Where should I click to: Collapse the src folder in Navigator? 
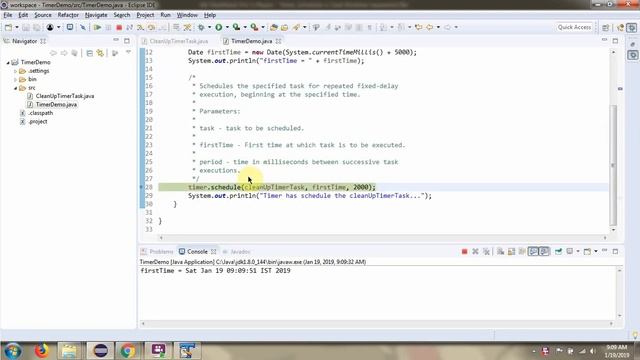[x=16, y=88]
